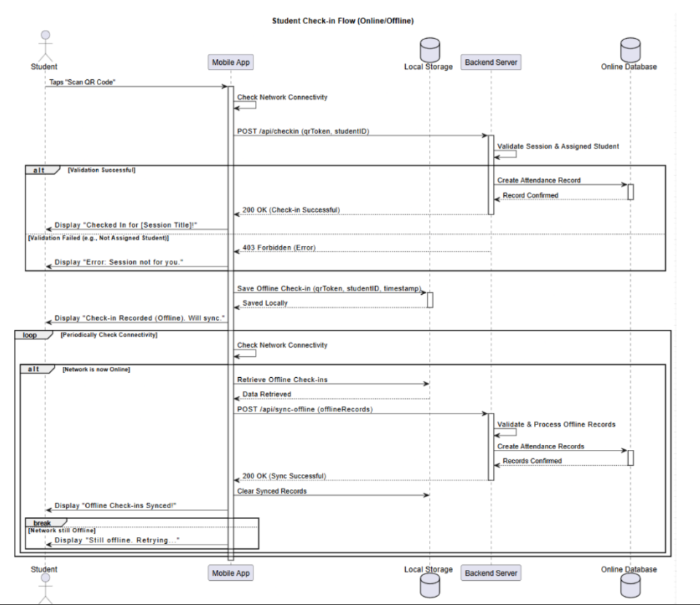Click the 'Create Attendance Records' message

coord(540,446)
